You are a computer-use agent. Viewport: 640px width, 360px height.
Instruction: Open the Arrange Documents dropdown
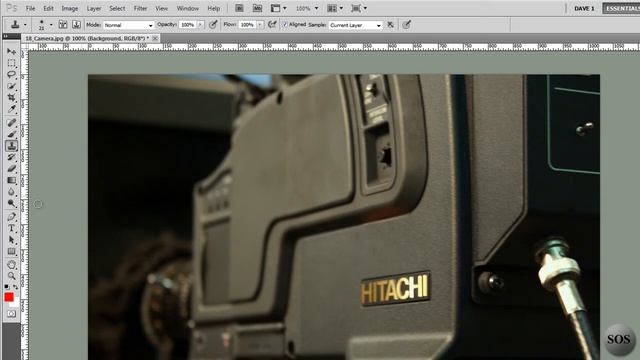click(x=335, y=8)
